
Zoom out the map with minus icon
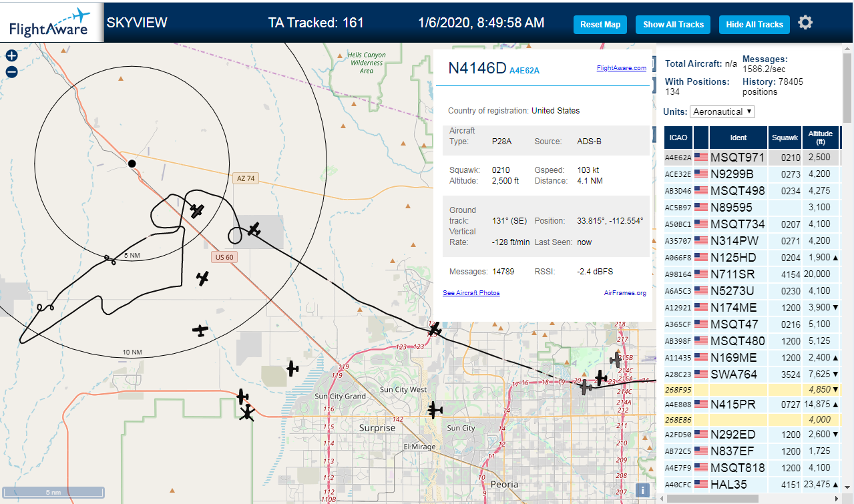pyautogui.click(x=11, y=72)
